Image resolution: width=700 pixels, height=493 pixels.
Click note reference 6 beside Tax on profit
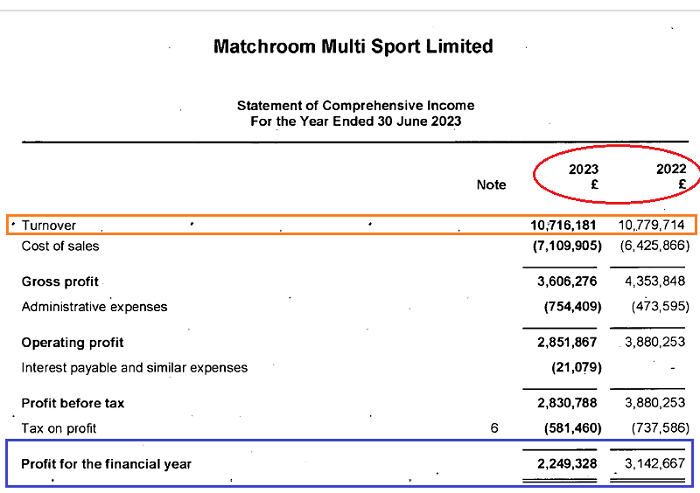coord(494,428)
